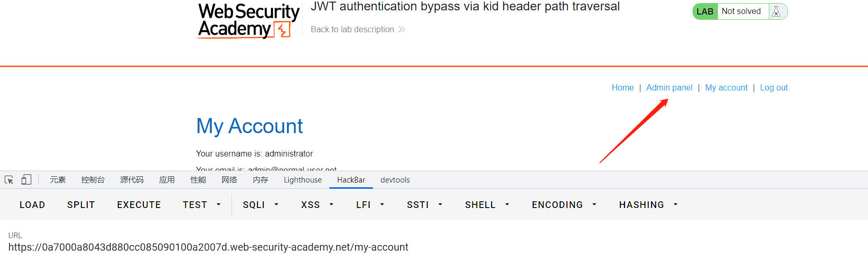Click the EXECUTE button in HackBar

tap(139, 205)
